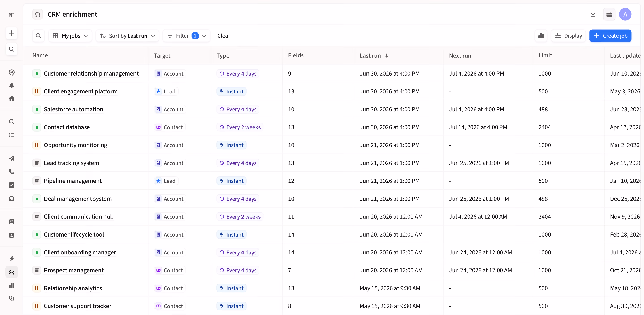Click the Instant tag for Customer lifecycle tool
This screenshot has width=644, height=315.
coord(231,235)
